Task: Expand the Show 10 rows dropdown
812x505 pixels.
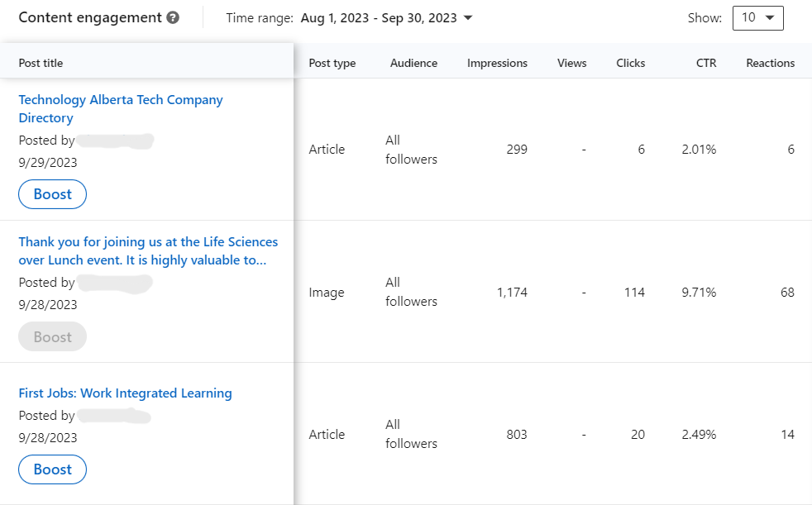Action: (x=757, y=18)
